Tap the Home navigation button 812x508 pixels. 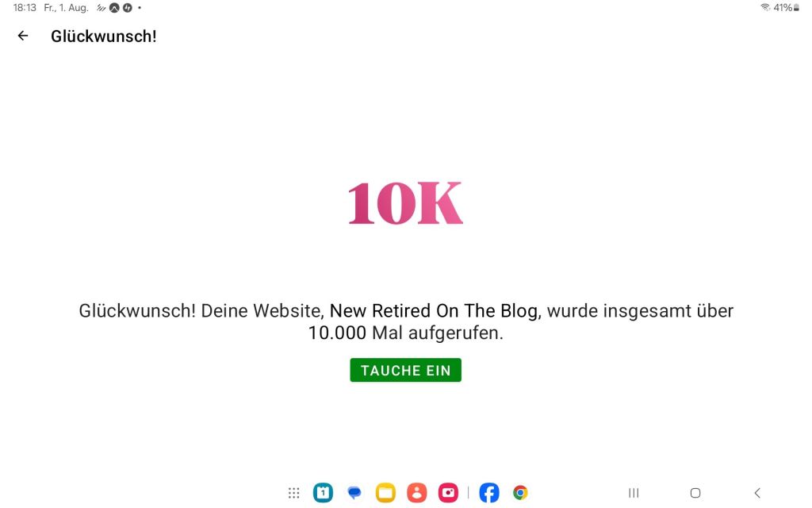695,492
